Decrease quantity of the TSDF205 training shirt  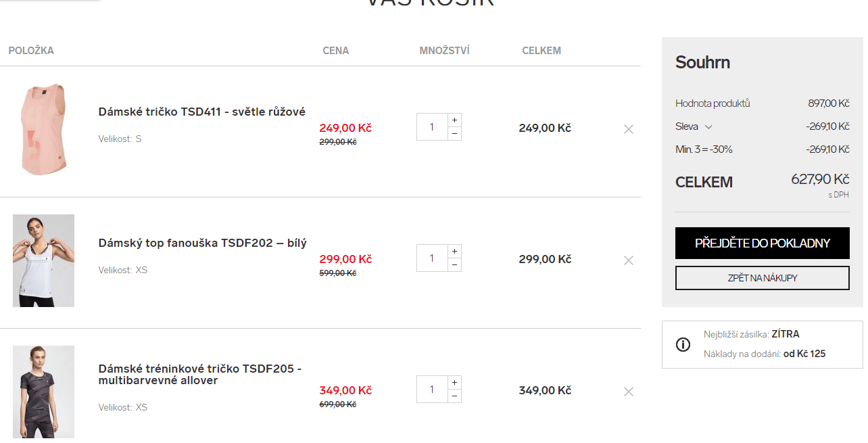(454, 396)
